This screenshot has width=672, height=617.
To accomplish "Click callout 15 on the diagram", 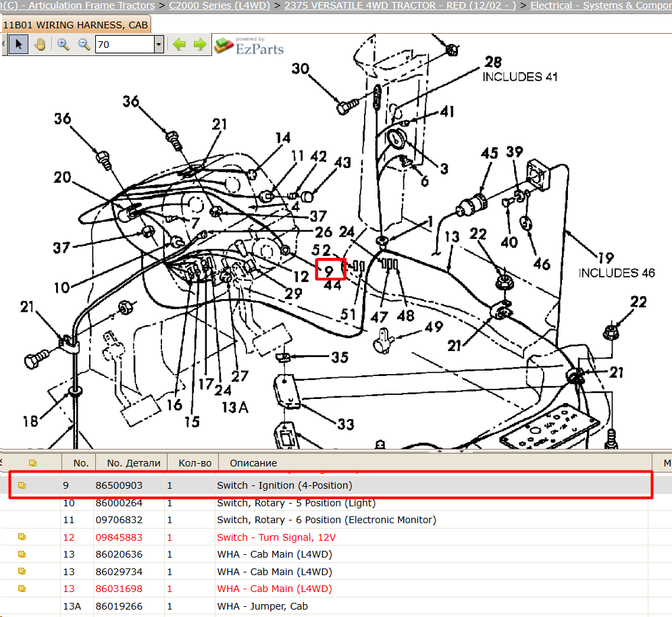I will (x=192, y=422).
